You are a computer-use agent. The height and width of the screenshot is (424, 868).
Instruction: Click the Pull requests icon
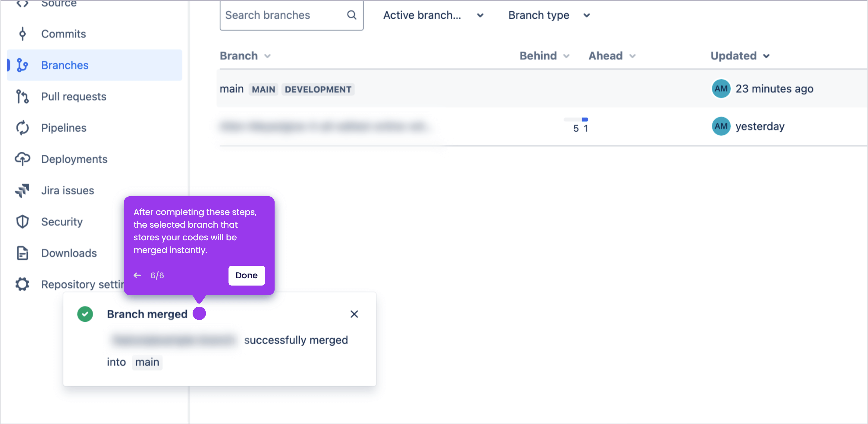22,97
